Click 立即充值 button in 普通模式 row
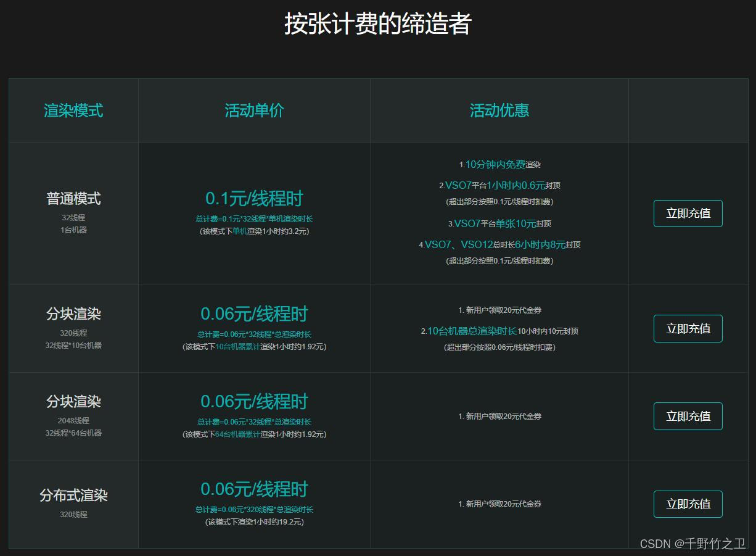 coord(688,214)
